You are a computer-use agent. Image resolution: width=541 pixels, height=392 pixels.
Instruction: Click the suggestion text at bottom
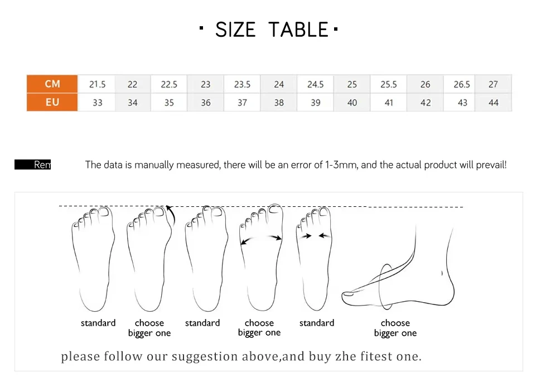[x=241, y=356]
